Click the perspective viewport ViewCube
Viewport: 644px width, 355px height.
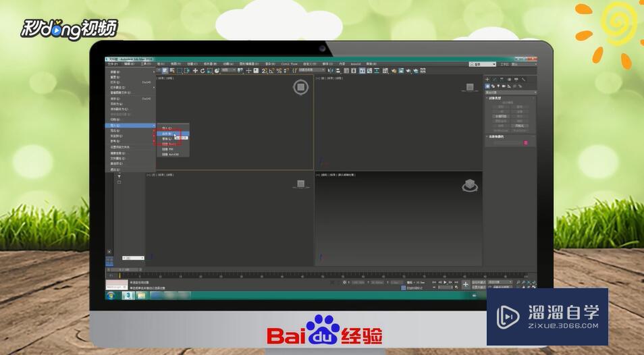tap(470, 186)
